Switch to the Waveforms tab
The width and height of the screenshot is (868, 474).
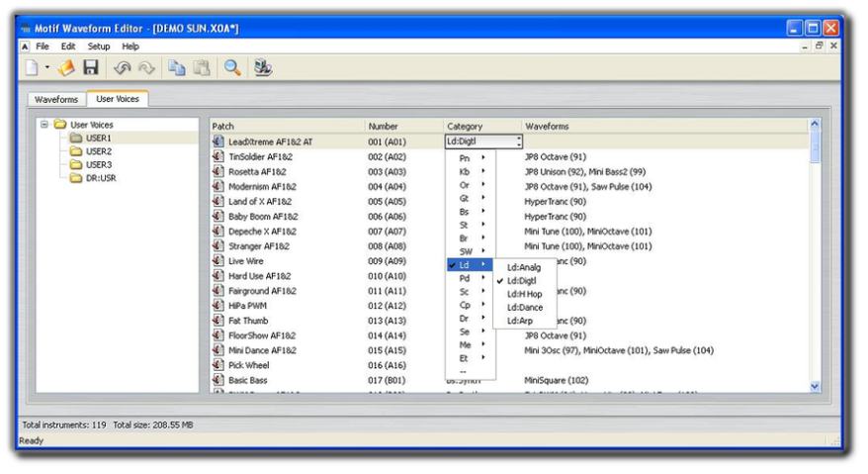click(x=56, y=99)
